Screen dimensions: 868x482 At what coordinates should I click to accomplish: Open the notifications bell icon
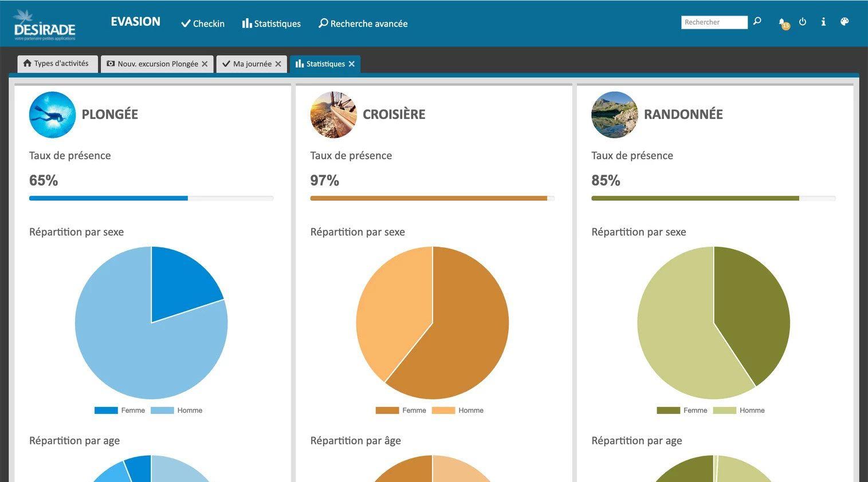(x=783, y=23)
